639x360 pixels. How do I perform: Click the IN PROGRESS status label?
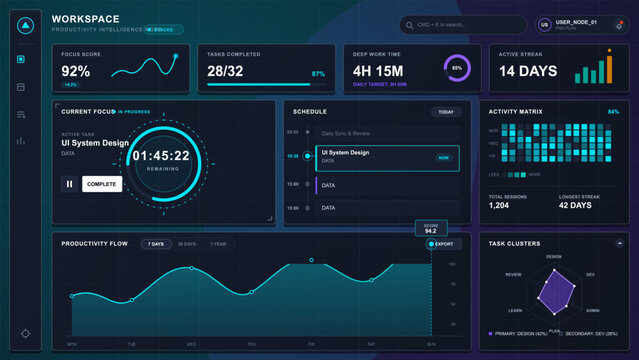click(x=134, y=112)
